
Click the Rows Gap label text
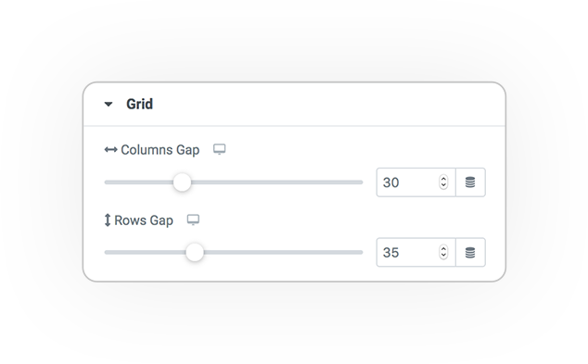point(144,220)
